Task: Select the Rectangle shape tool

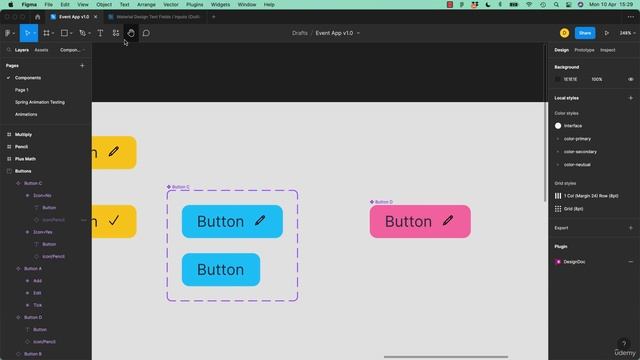Action: 64,33
